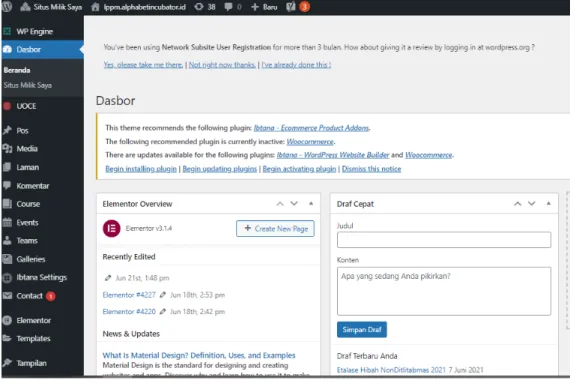
Task: Click Woocommerce link in updates available line
Action: [429, 155]
